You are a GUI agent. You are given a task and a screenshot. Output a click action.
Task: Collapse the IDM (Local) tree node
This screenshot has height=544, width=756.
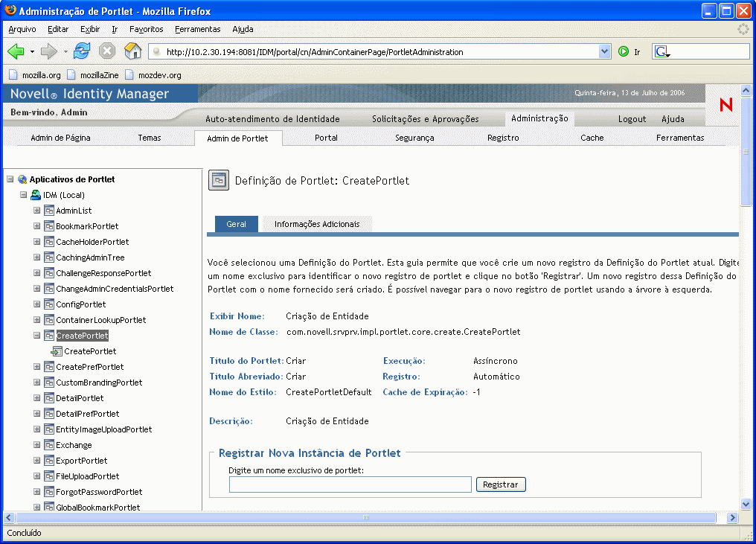(23, 195)
